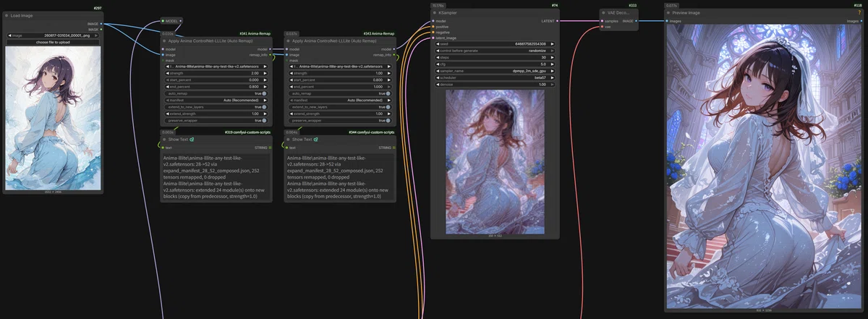Click the text box in Show Text #319
The image size is (868, 319).
pyautogui.click(x=216, y=177)
